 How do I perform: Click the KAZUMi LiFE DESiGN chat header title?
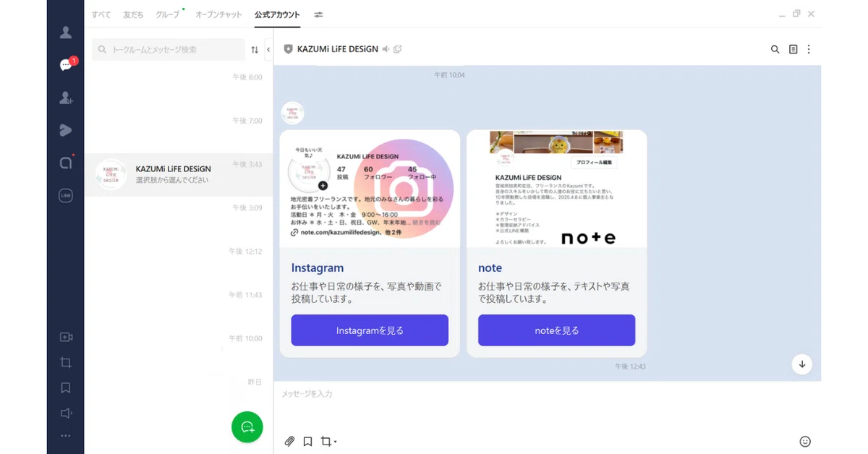coord(338,49)
